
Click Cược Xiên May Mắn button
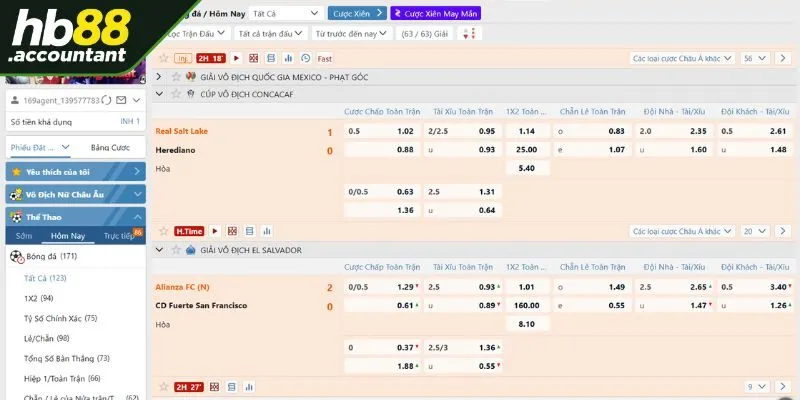[x=436, y=13]
